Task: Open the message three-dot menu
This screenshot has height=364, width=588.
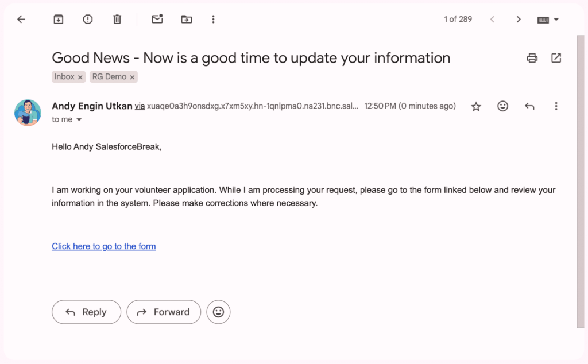Action: click(556, 106)
